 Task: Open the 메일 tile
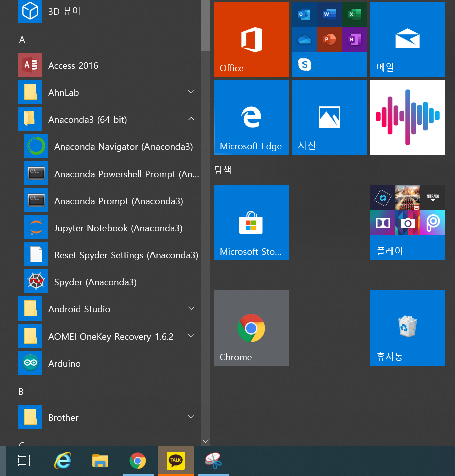click(408, 39)
